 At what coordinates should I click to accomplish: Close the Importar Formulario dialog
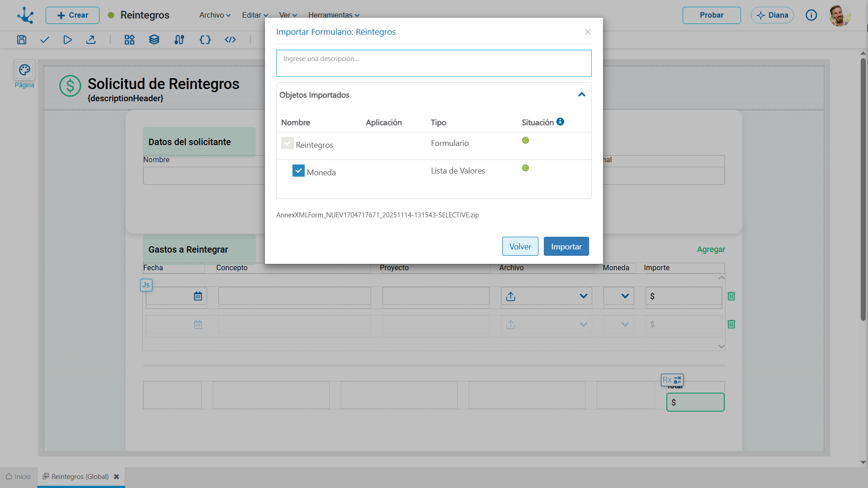tap(588, 32)
